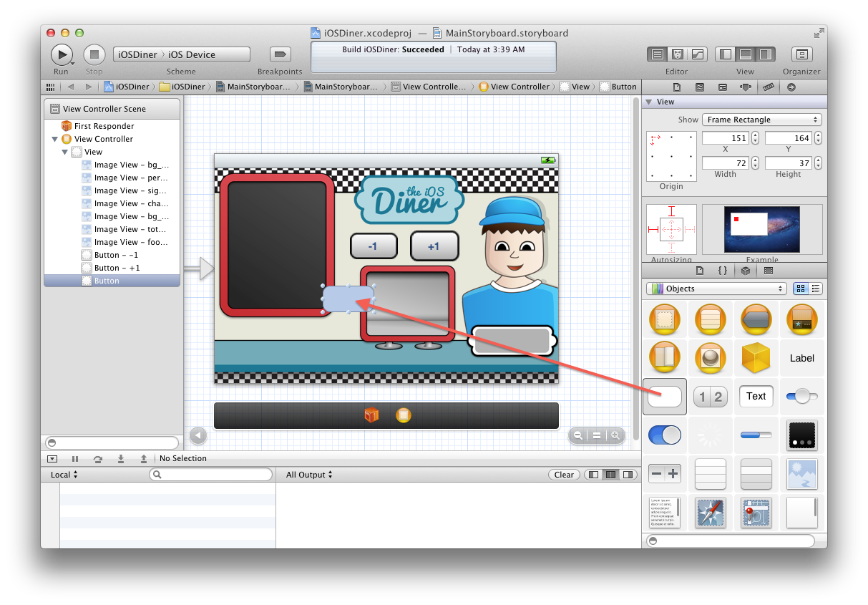Show the Code Snippet library
This screenshot has height=605, width=868.
tap(723, 271)
